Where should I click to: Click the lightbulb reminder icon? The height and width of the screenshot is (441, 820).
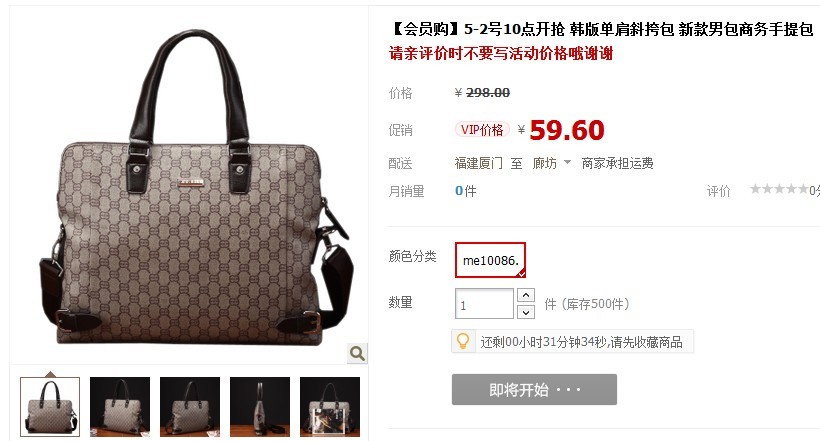click(x=463, y=342)
